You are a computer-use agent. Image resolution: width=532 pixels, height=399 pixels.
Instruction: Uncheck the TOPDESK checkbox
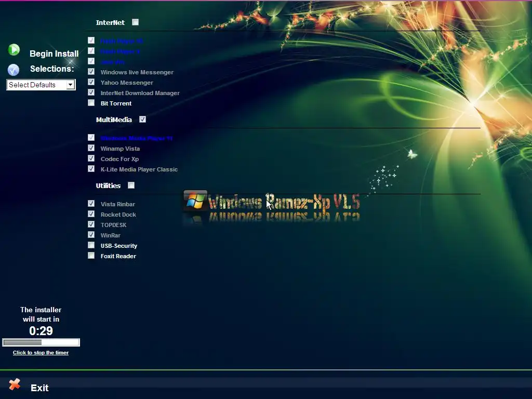(91, 224)
